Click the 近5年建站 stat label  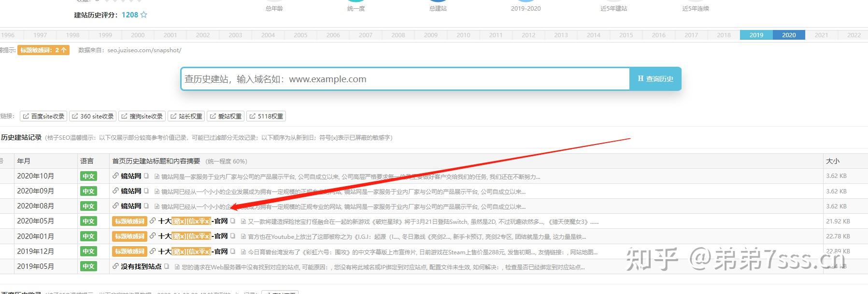(613, 8)
